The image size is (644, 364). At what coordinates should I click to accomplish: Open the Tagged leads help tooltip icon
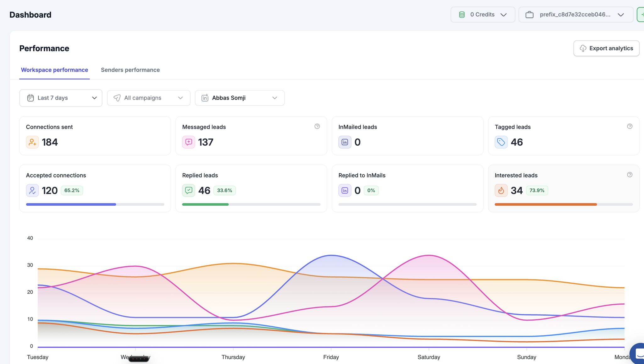pyautogui.click(x=630, y=126)
